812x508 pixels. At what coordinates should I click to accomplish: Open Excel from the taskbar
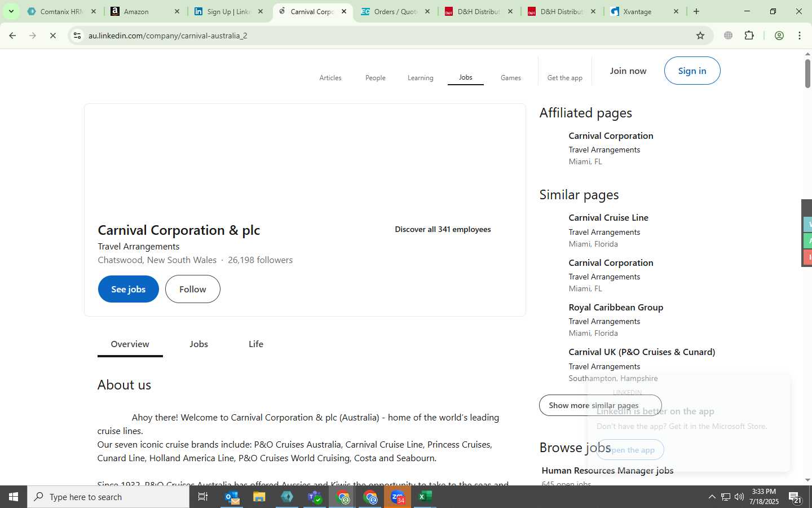tap(425, 497)
